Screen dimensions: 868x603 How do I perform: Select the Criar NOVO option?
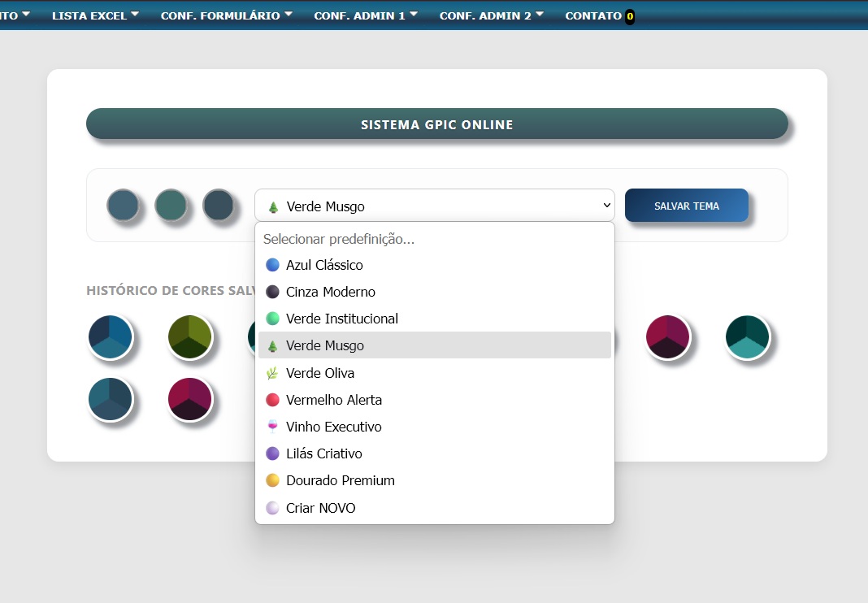[320, 508]
